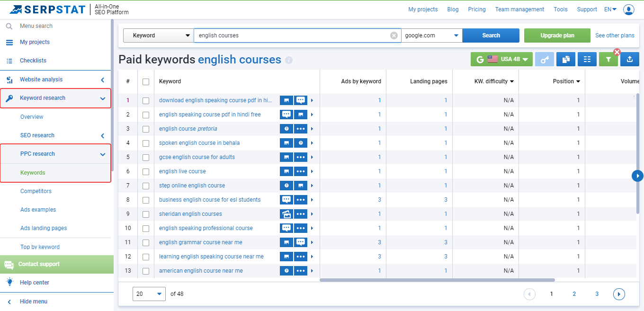The image size is (644, 311).
Task: Click the image SERP feature icon for sheridan english courses
Action: (x=286, y=214)
